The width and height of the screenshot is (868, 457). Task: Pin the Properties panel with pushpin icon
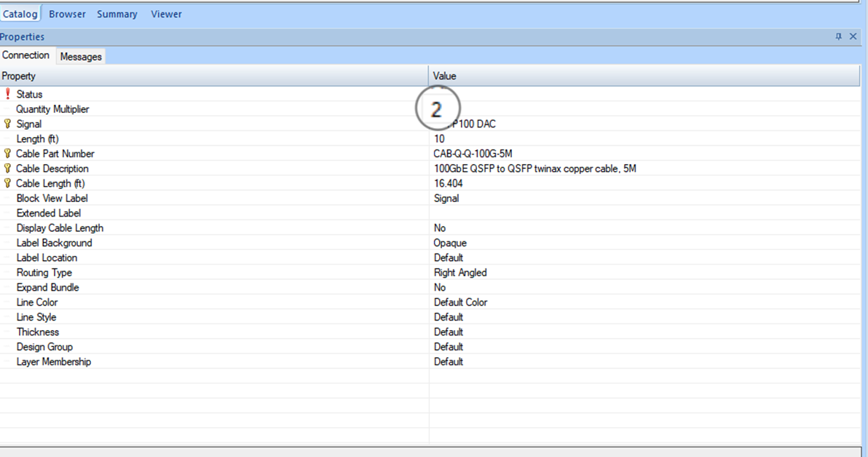tap(838, 36)
